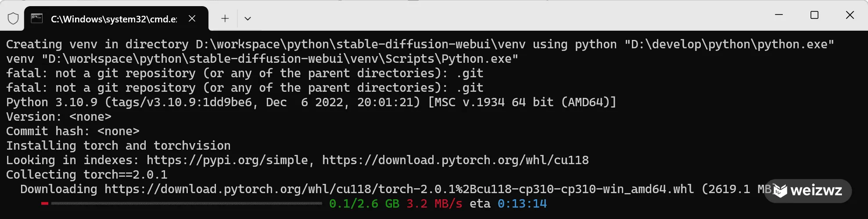Click the cmd terminal icon in tab

point(37,18)
